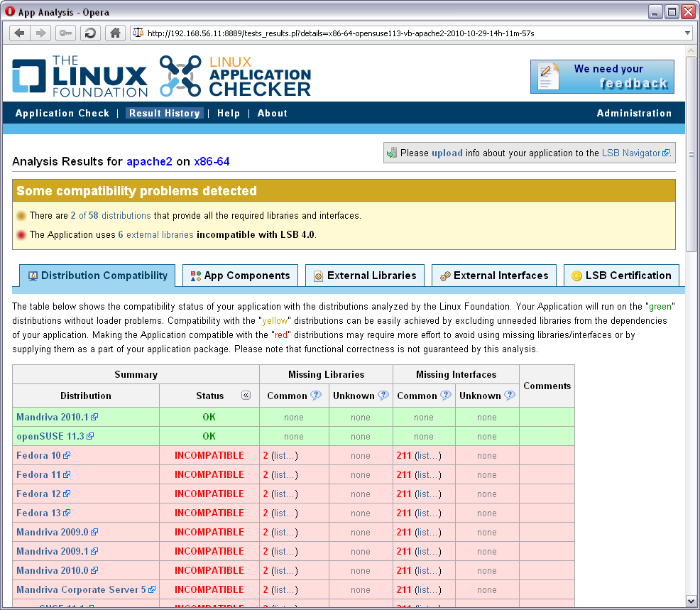
Task: Click the 'apache2' application name in heading
Action: click(x=149, y=161)
